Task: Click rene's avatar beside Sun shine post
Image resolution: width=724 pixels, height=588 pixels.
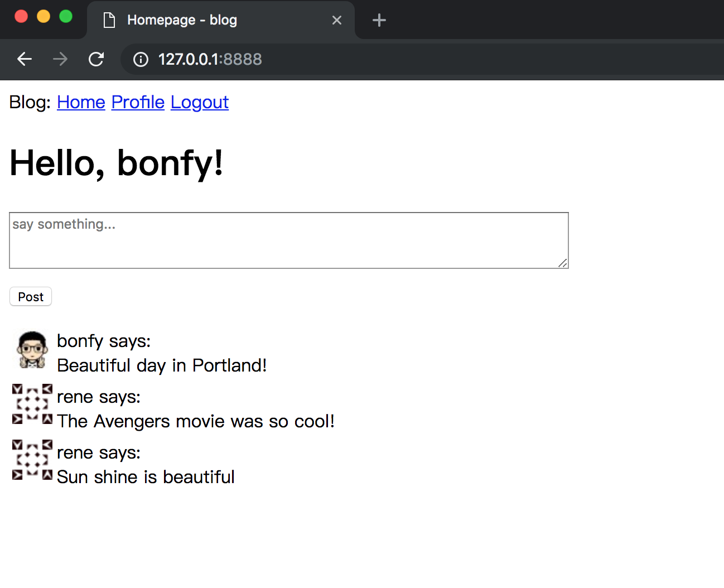Action: [x=32, y=460]
